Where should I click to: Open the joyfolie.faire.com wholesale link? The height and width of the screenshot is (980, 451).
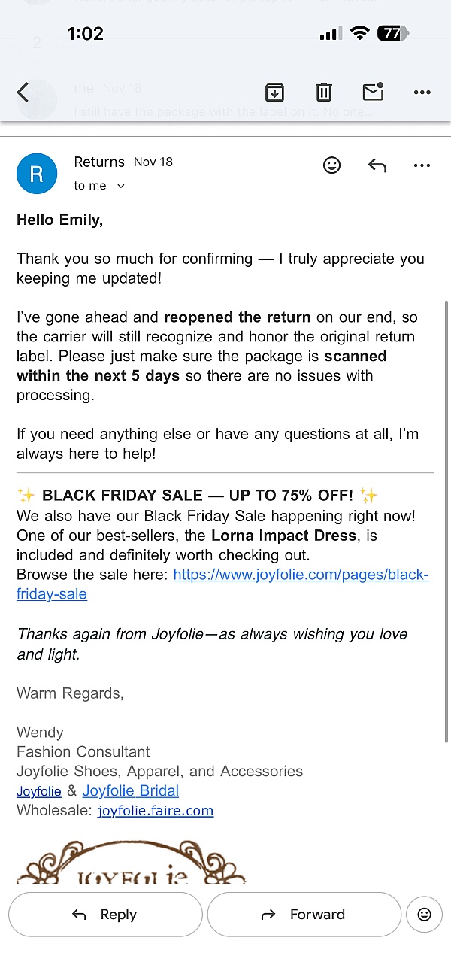[x=156, y=810]
